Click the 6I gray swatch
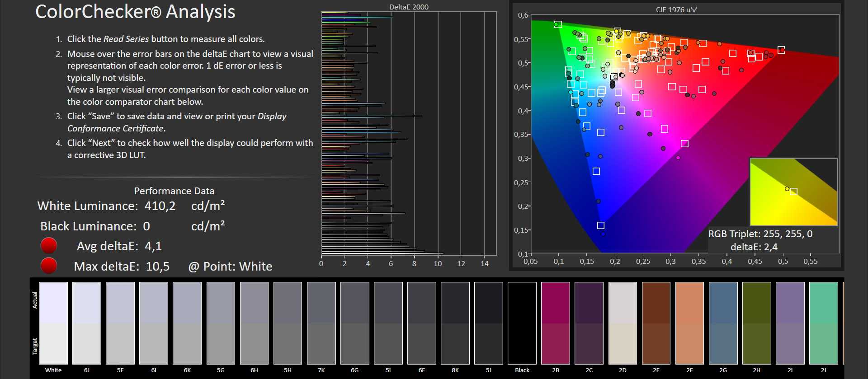Image resolution: width=868 pixels, height=379 pixels. coord(154,323)
